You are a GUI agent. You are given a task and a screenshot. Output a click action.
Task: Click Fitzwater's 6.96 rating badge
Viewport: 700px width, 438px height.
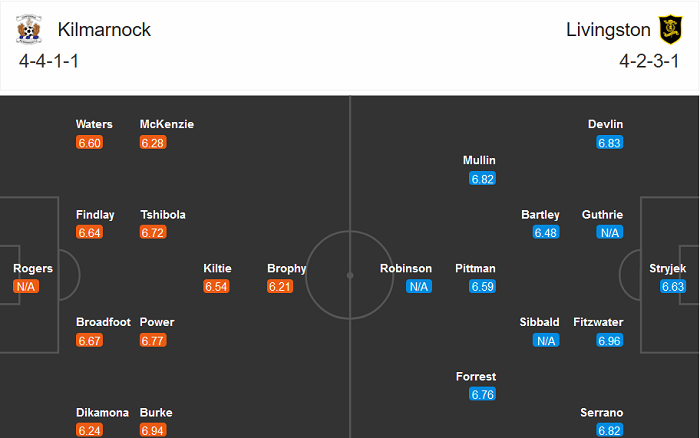click(610, 341)
